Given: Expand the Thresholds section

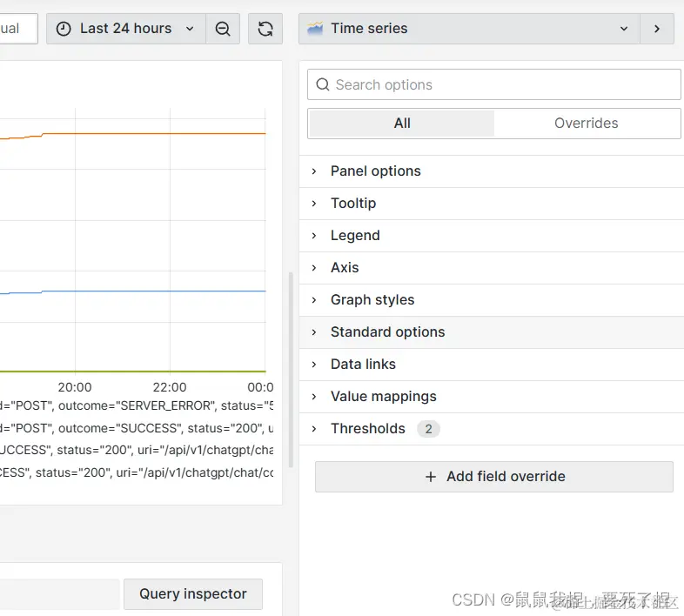Looking at the screenshot, I should click(491, 429).
